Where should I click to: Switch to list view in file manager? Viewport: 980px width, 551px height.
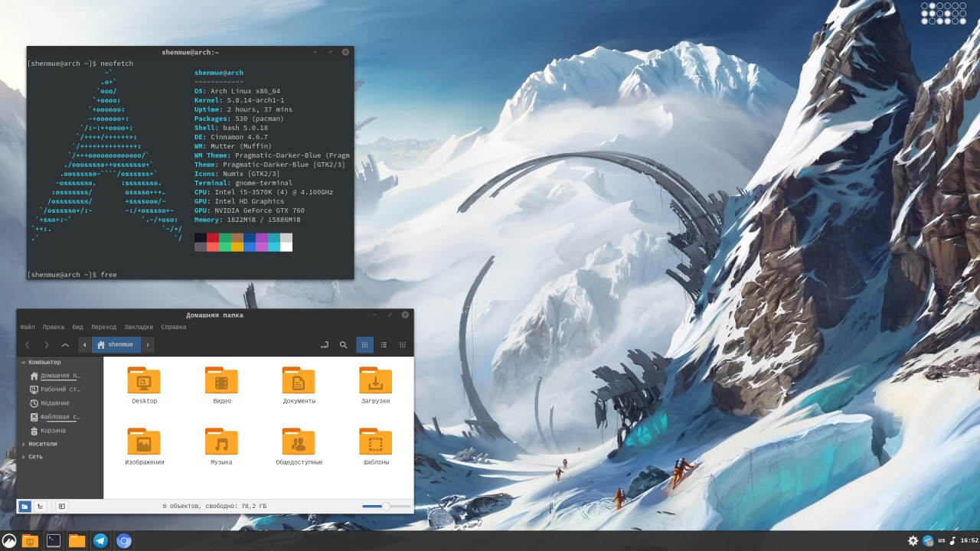tap(384, 345)
